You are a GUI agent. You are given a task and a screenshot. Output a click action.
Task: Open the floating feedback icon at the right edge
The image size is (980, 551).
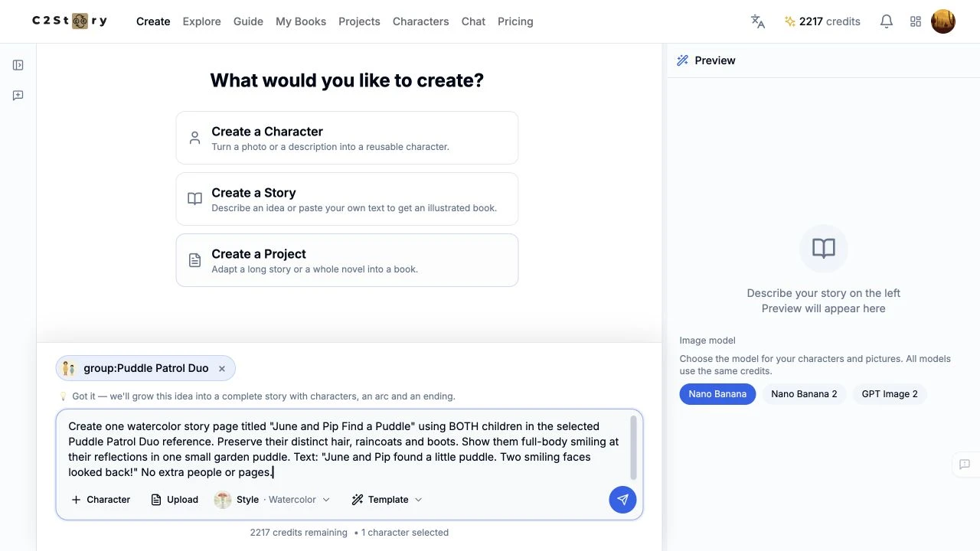click(x=965, y=465)
